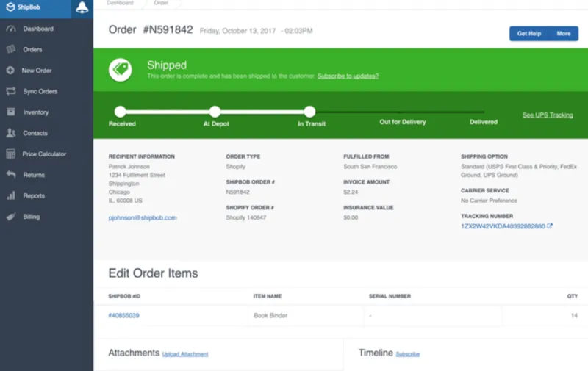This screenshot has height=371, width=588.
Task: Open item #40855039 link
Action: (x=123, y=315)
